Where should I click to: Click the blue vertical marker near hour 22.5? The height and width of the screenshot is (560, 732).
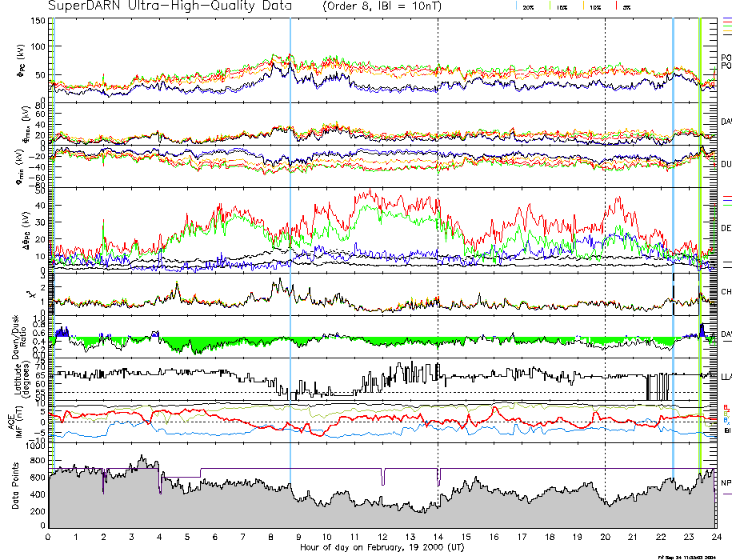pyautogui.click(x=674, y=240)
